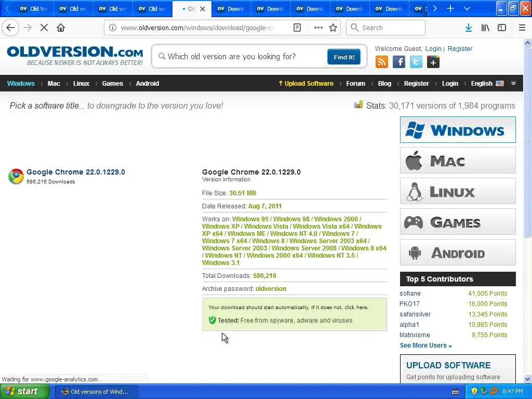Screen dimensions: 532x399
Task: Open the Twitter icon
Action: click(416, 62)
